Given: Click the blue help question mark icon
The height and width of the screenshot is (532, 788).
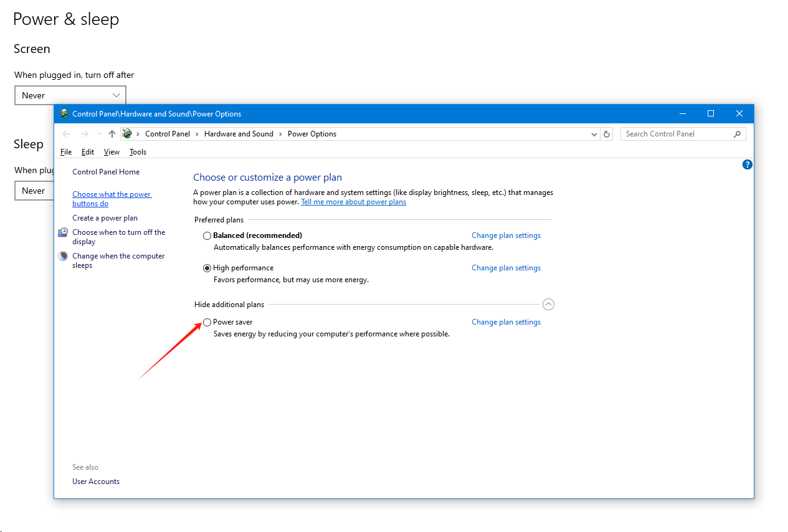Looking at the screenshot, I should pyautogui.click(x=748, y=164).
